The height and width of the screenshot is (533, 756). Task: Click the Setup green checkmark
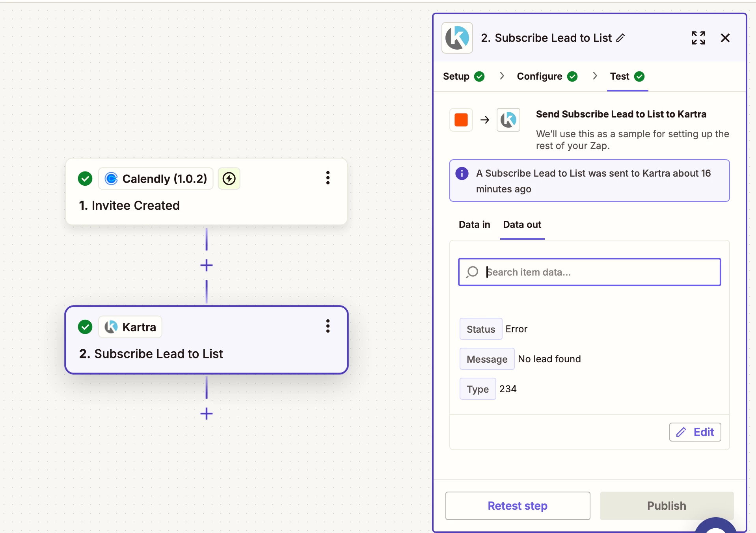click(x=479, y=76)
